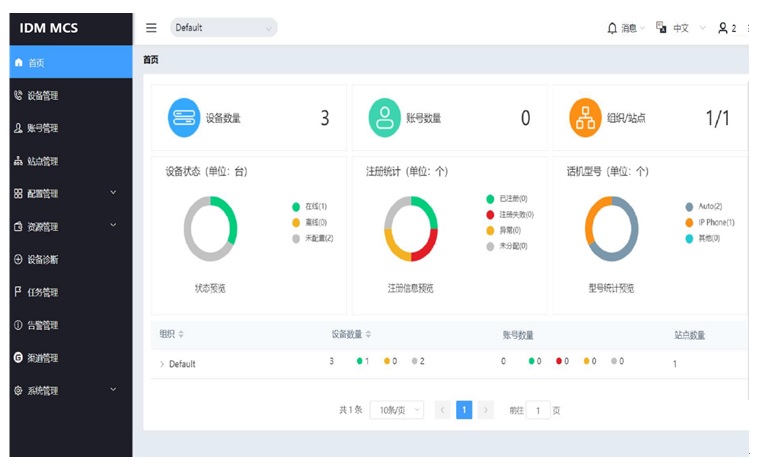
Task: Open the Default organization dropdown
Action: click(x=223, y=28)
